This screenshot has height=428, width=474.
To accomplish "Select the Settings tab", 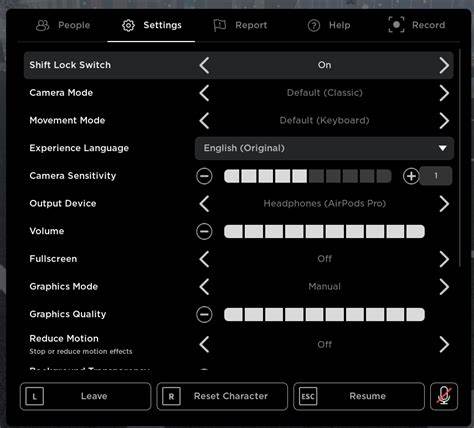I will [x=151, y=25].
